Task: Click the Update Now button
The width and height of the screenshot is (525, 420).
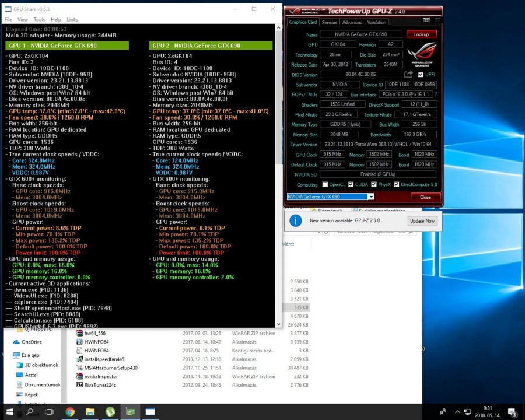Action: pos(422,221)
